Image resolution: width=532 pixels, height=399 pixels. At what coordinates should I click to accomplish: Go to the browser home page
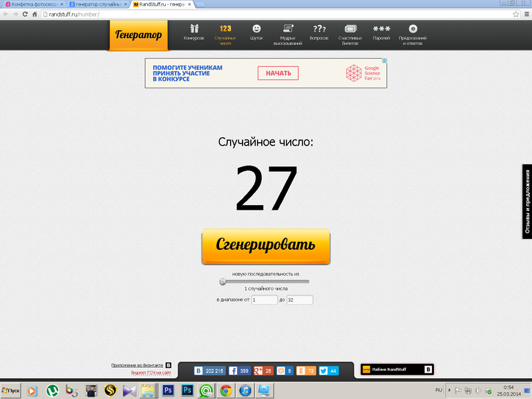pos(35,14)
